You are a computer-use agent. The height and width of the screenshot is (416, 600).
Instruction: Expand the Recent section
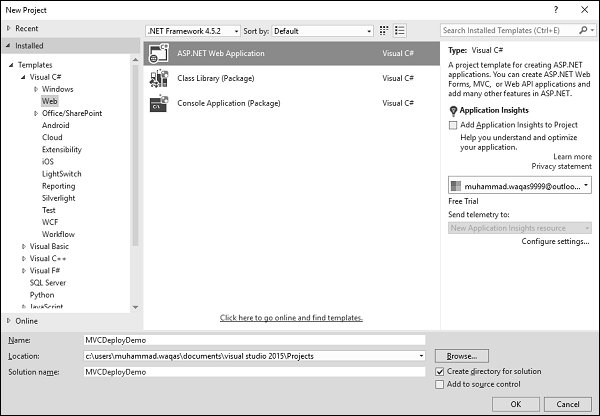coord(8,28)
